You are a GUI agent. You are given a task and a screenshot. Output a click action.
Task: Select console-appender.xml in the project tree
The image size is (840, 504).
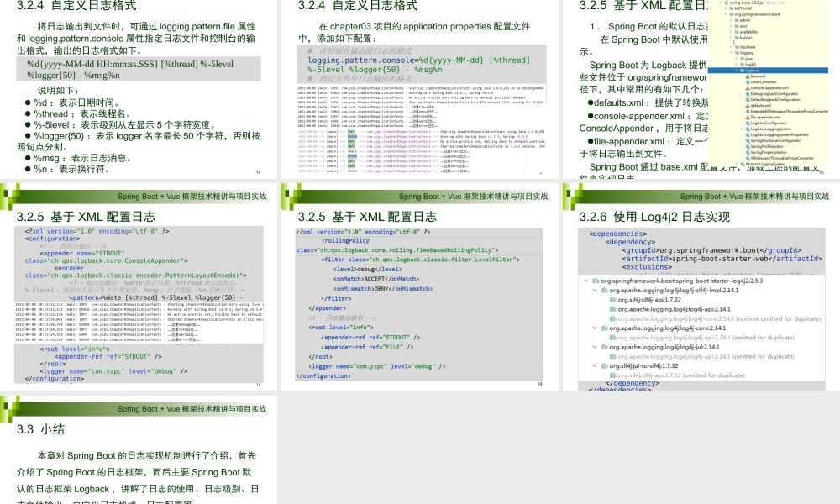point(769,87)
